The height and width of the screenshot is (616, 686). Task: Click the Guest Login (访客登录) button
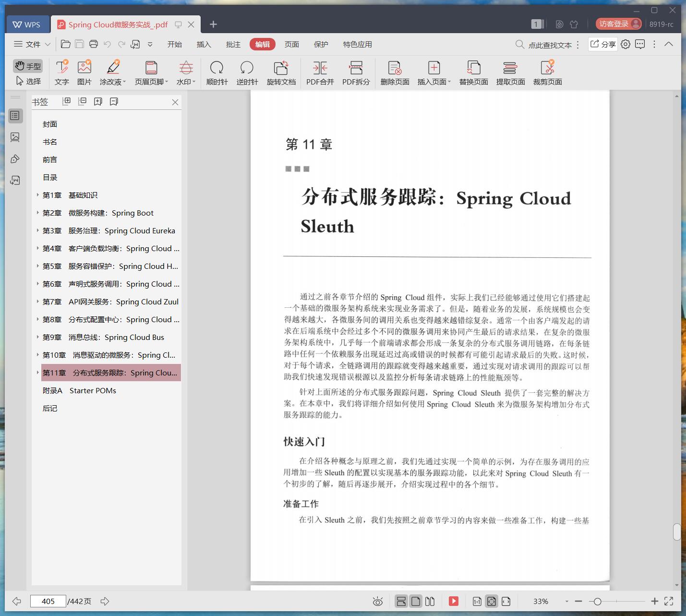pyautogui.click(x=619, y=24)
